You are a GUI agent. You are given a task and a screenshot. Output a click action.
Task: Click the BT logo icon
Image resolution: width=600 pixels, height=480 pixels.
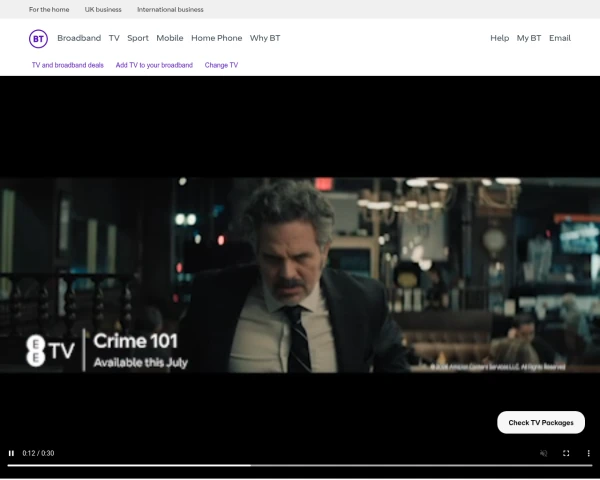38,39
